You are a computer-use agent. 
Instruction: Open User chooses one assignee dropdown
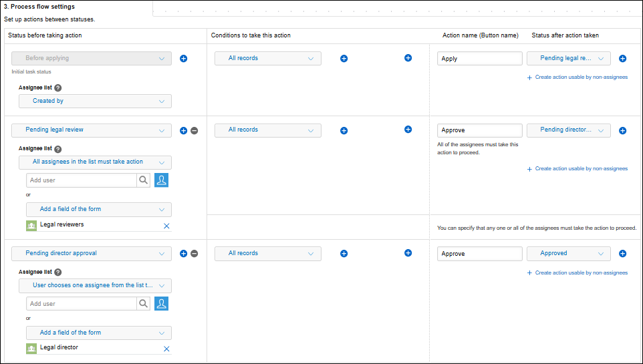click(x=95, y=286)
